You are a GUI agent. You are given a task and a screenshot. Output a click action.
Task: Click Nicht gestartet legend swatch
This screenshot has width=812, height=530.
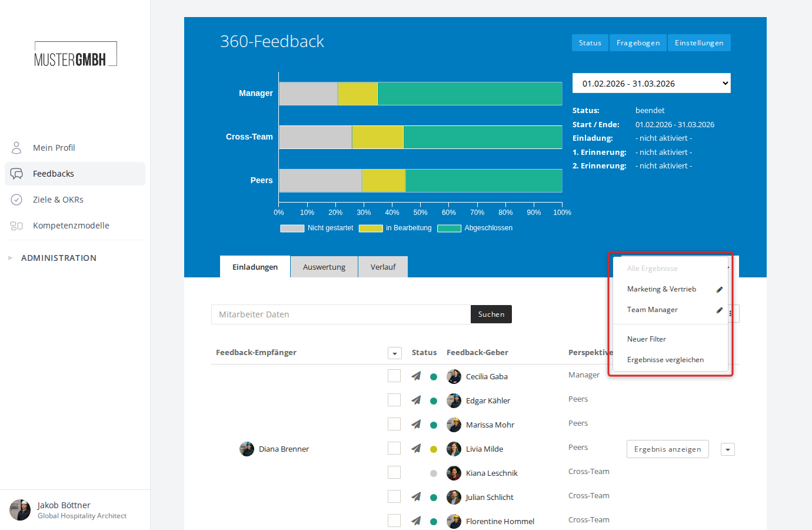pyautogui.click(x=292, y=228)
